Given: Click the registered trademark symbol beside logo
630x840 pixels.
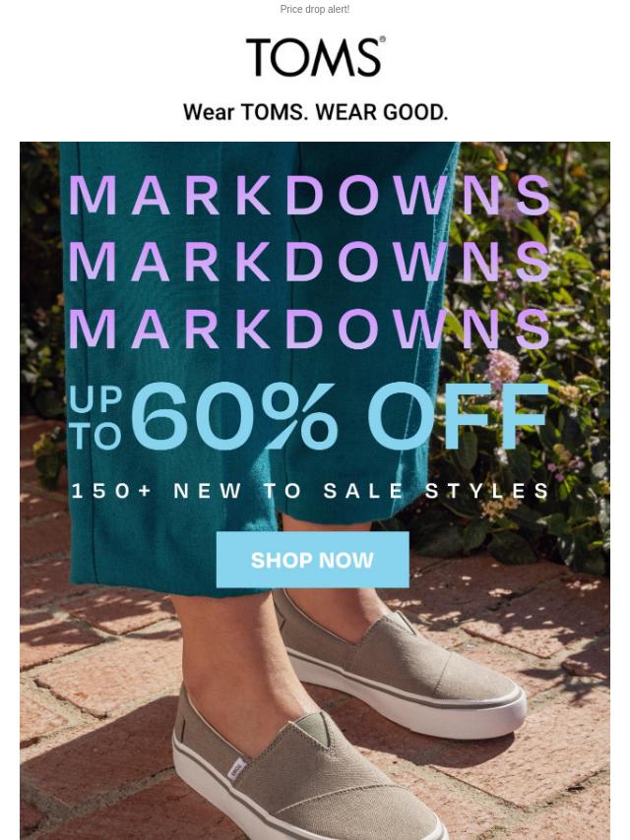Looking at the screenshot, I should 382,39.
